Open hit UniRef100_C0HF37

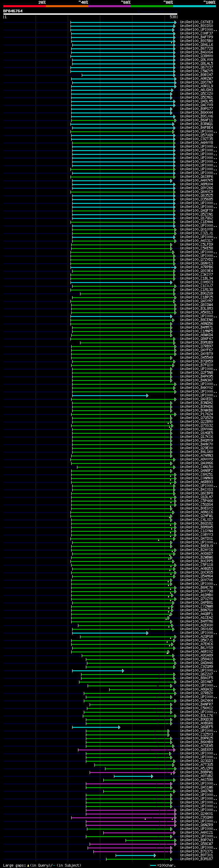click(x=196, y=34)
